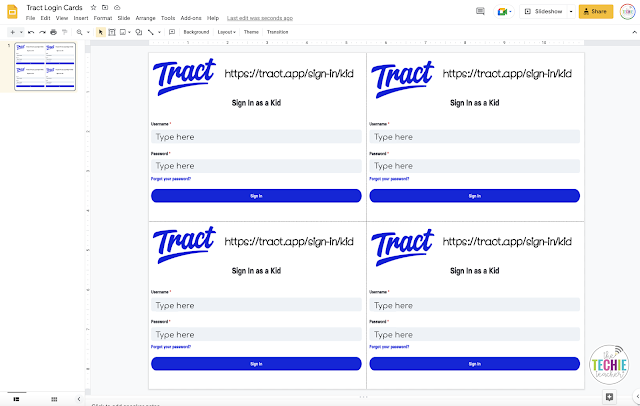The height and width of the screenshot is (406, 640).
Task: Open the View menu
Action: point(62,18)
